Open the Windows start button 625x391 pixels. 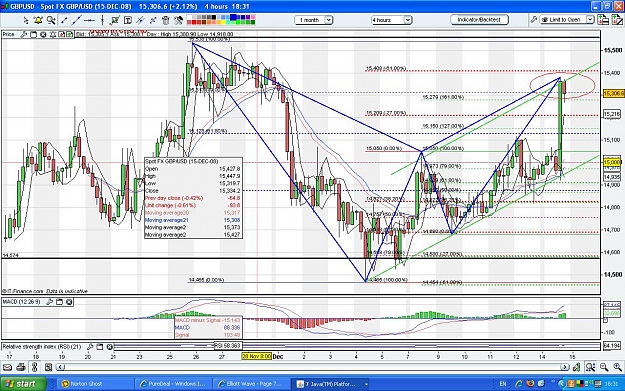click(23, 384)
